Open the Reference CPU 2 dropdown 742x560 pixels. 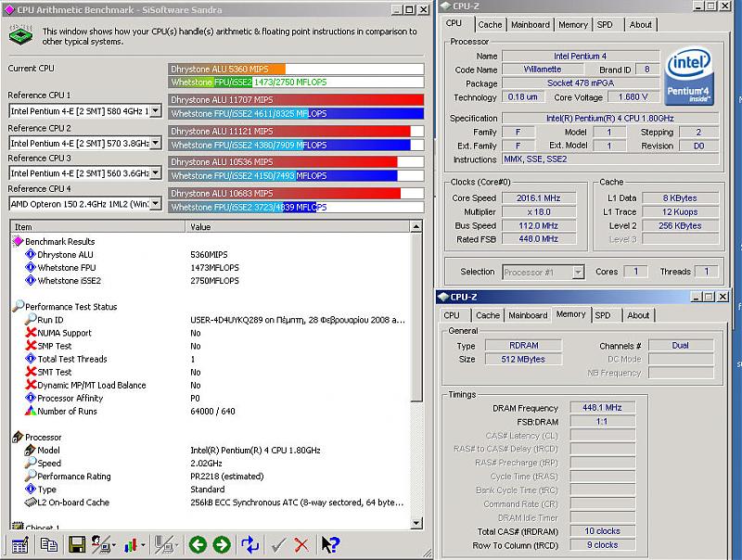[x=156, y=143]
